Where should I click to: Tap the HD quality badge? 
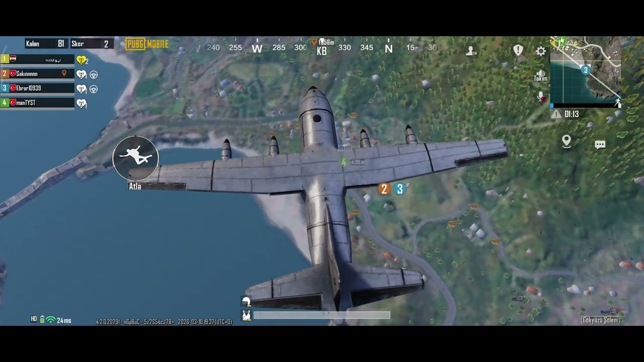click(34, 319)
